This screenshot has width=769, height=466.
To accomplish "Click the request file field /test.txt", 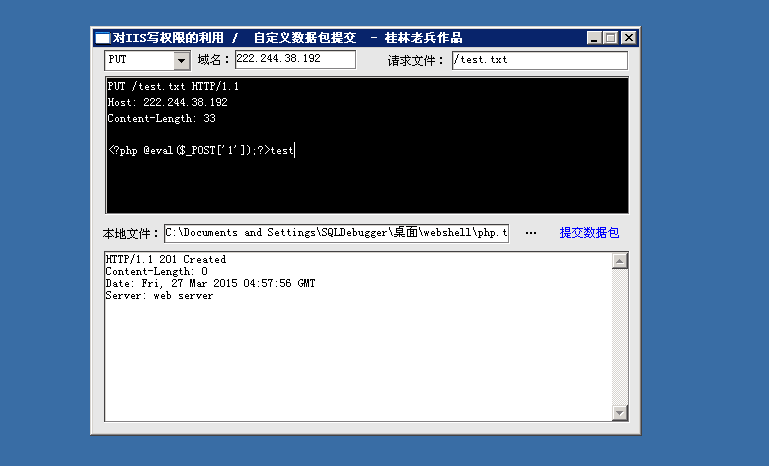I will [539, 60].
